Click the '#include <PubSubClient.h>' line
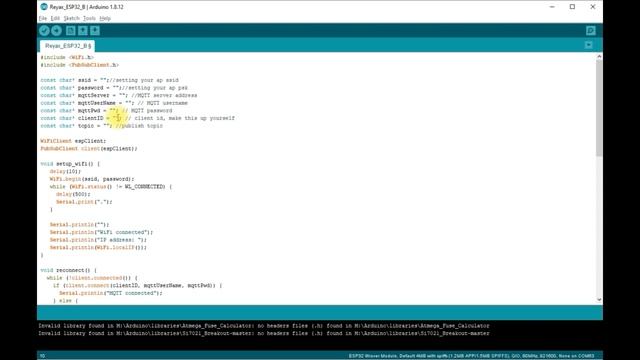This screenshot has height=360, width=640. 80,65
